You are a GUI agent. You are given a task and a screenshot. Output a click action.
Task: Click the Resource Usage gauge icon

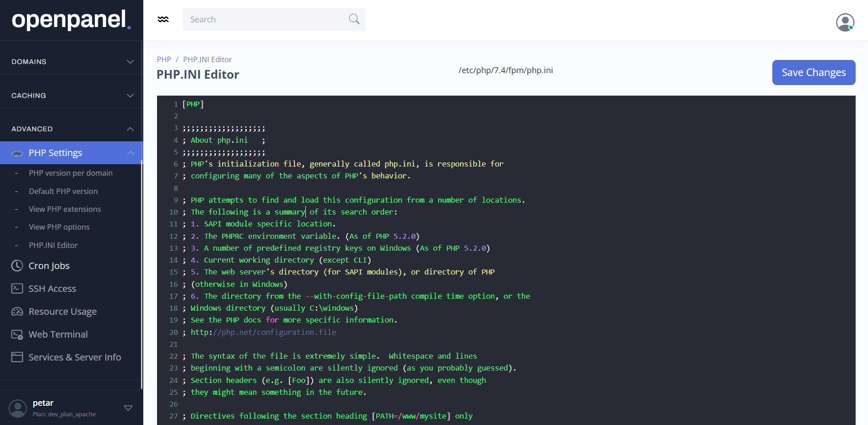click(17, 312)
